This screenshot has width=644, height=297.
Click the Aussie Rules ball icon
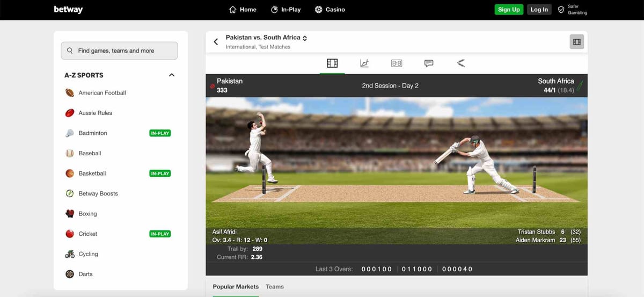(x=70, y=113)
